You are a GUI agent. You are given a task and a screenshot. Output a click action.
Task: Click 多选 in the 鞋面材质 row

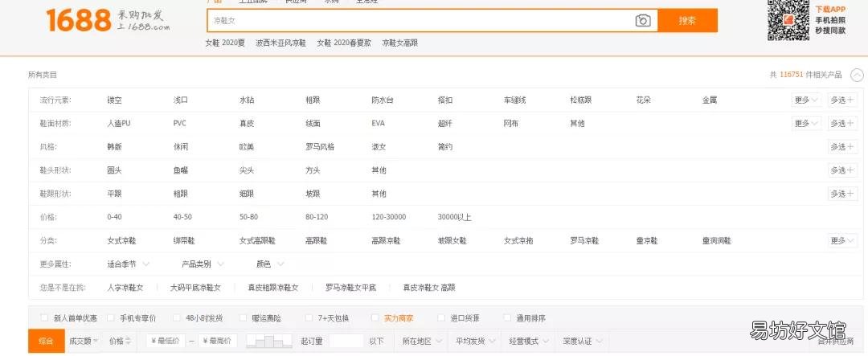click(x=842, y=124)
